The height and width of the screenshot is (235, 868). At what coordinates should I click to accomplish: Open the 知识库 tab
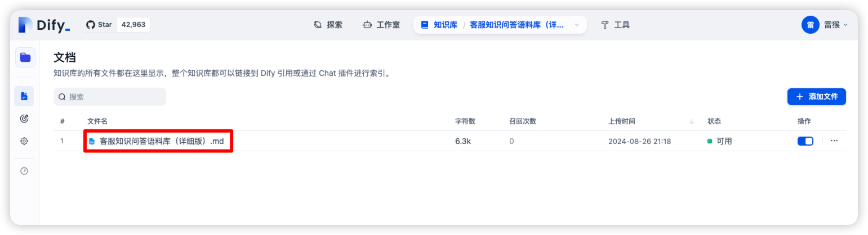point(439,25)
